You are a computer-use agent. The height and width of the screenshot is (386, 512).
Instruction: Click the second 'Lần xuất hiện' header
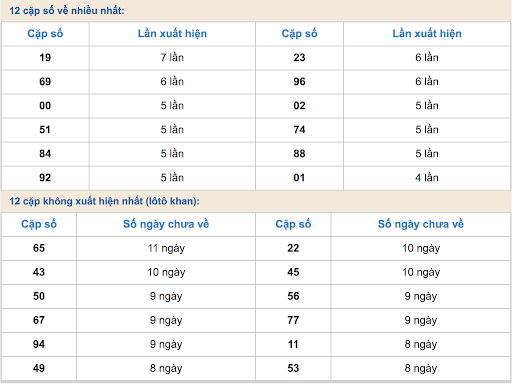pyautogui.click(x=427, y=34)
